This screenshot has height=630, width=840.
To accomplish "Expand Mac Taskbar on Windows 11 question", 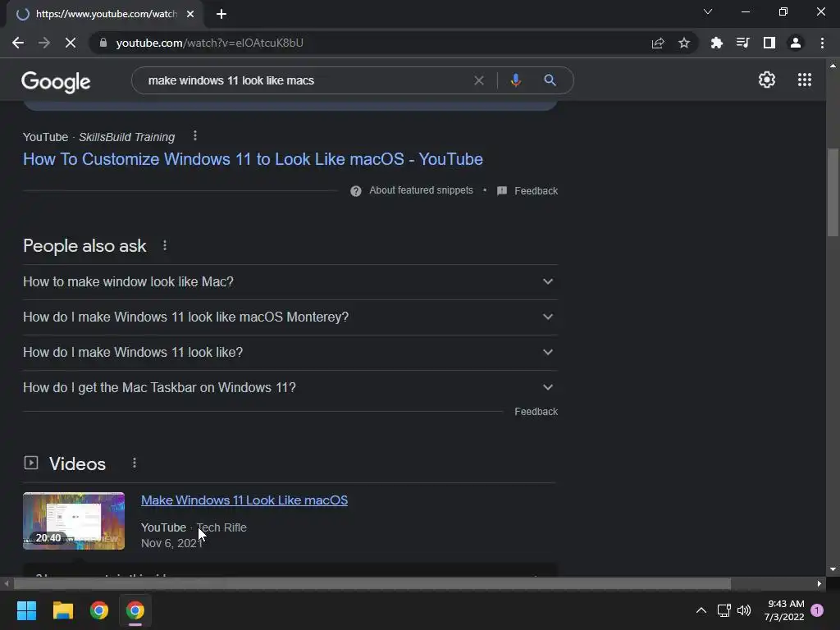I will pyautogui.click(x=290, y=387).
